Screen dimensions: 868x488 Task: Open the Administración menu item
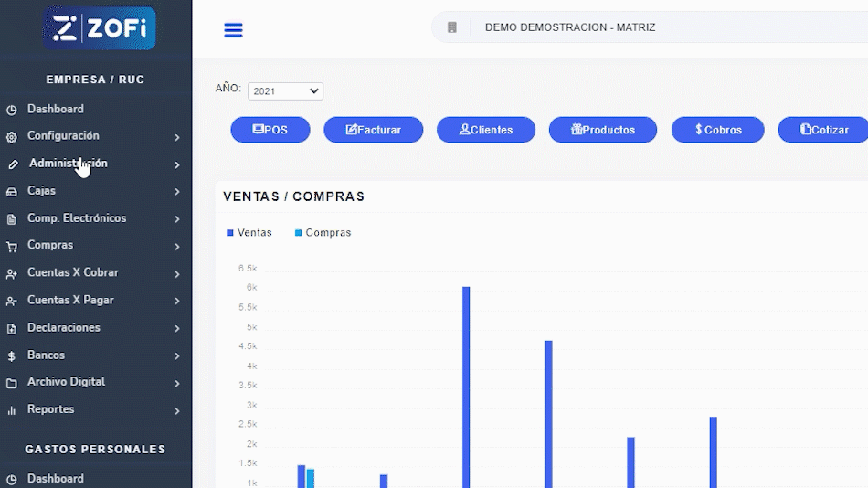[x=68, y=164]
